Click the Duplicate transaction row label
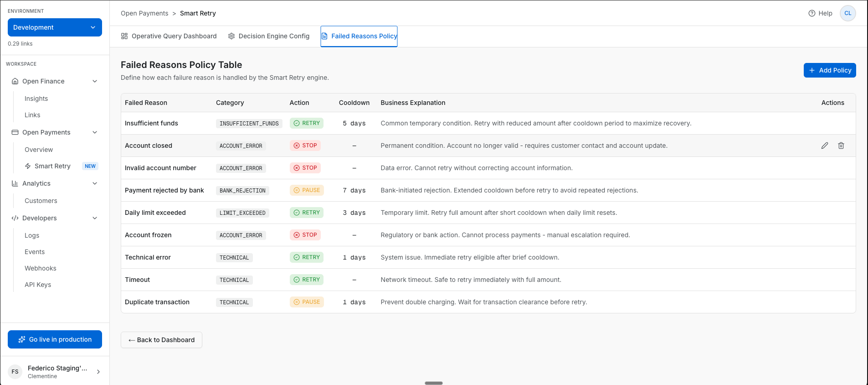This screenshot has height=385, width=868. pos(157,302)
